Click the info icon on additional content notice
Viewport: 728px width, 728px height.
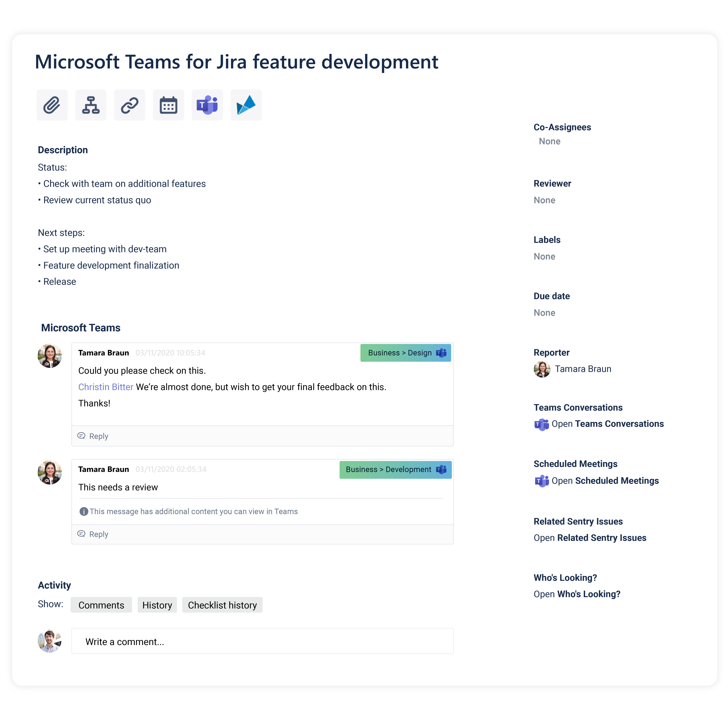[x=84, y=511]
